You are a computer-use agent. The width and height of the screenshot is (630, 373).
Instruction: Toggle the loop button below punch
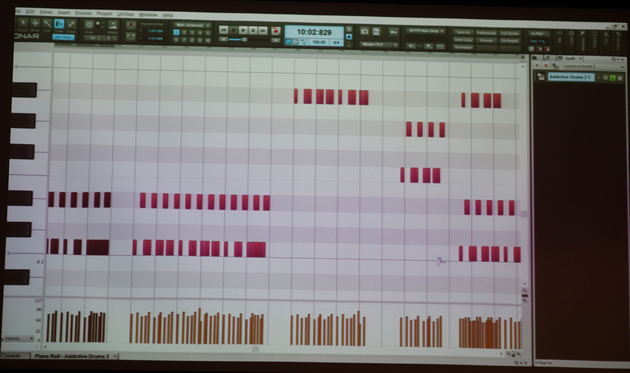click(x=131, y=36)
